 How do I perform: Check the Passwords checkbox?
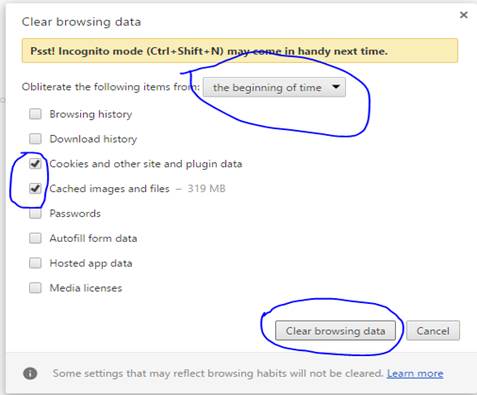(x=35, y=213)
